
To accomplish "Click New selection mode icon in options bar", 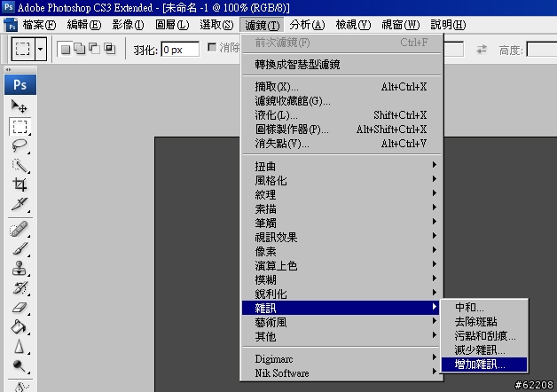I will pos(65,49).
